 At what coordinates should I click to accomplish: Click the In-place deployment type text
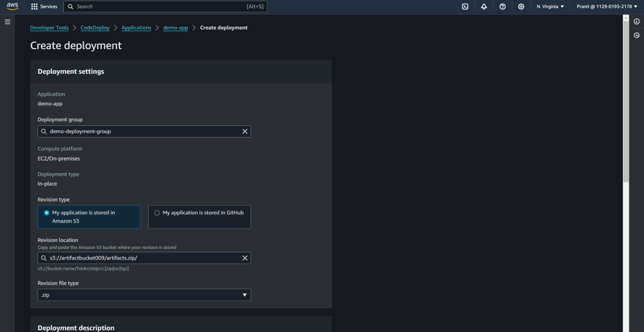click(47, 184)
